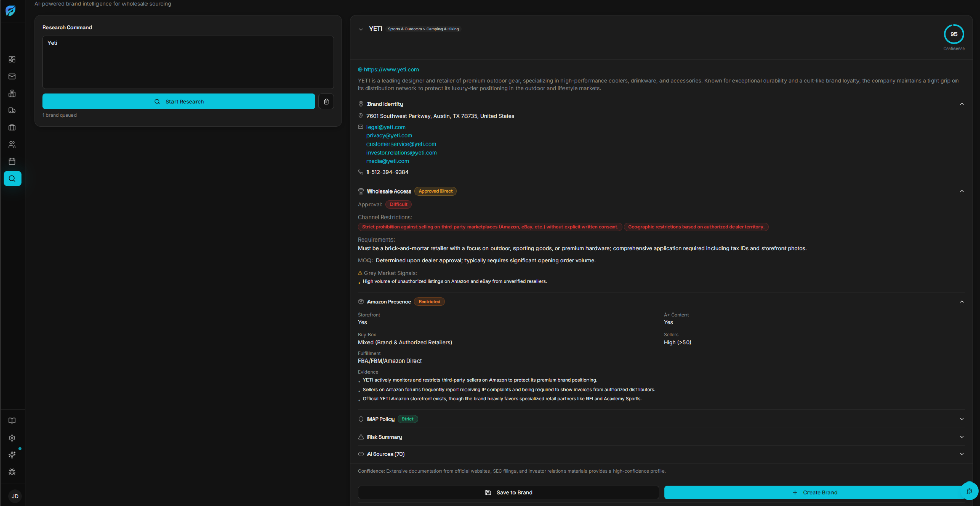This screenshot has height=506, width=980.
Task: Click the trash icon to clear research queue
Action: point(326,102)
